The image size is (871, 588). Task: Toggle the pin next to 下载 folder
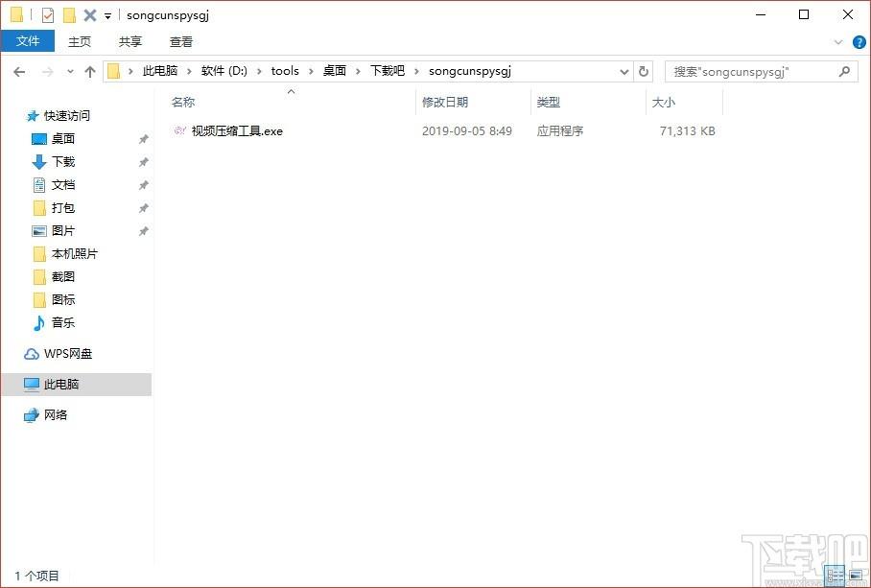pyautogui.click(x=143, y=162)
